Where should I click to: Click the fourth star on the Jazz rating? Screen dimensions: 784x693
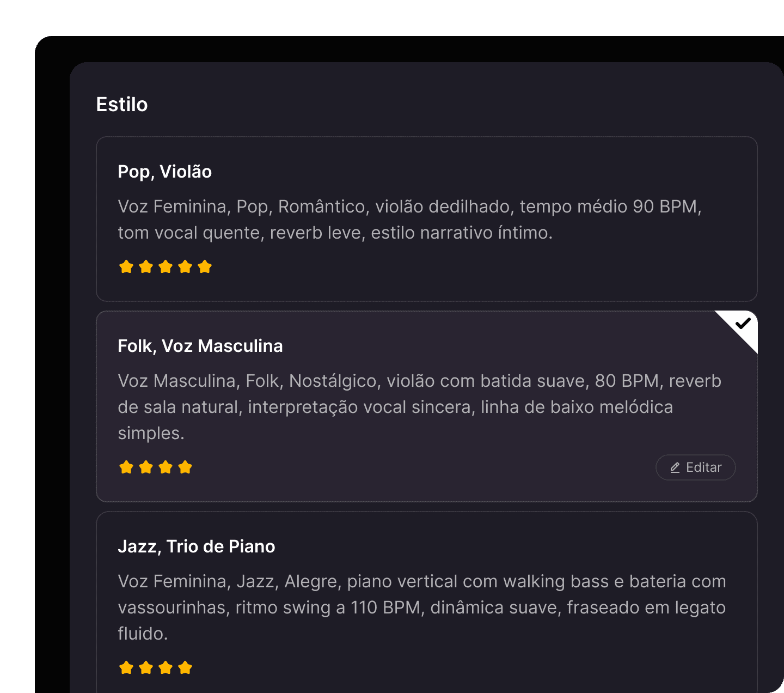(x=185, y=667)
